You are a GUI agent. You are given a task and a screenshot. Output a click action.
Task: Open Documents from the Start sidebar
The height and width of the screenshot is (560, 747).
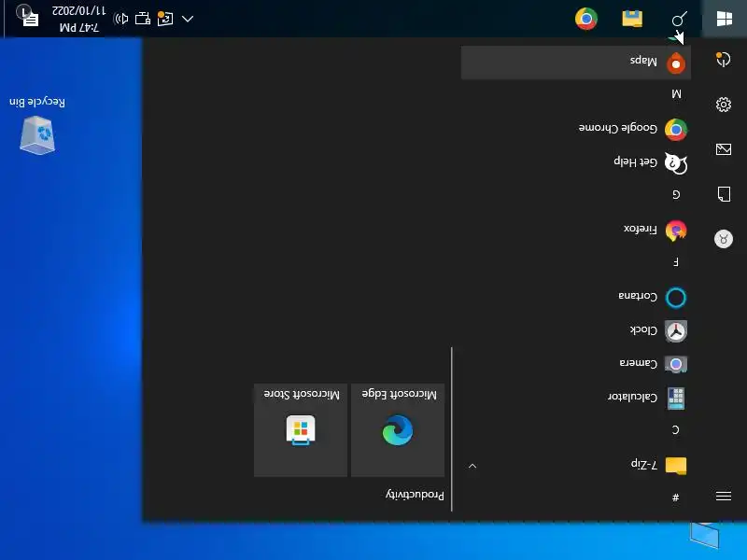pos(723,194)
